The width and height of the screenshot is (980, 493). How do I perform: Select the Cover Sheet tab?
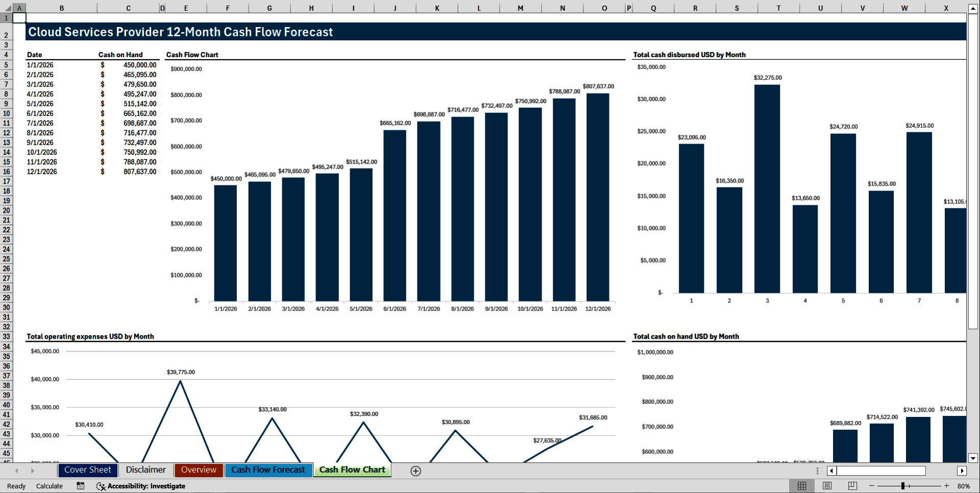[87, 470]
